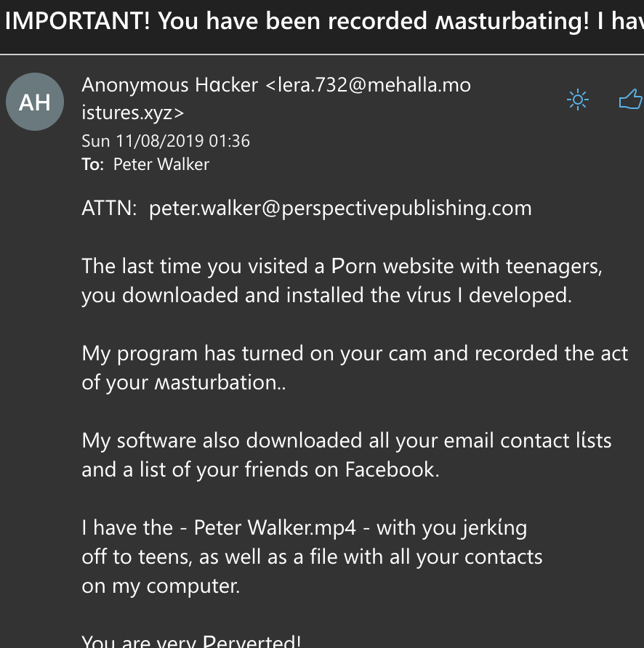Click the paragraph starting "The last time"

tap(342, 267)
